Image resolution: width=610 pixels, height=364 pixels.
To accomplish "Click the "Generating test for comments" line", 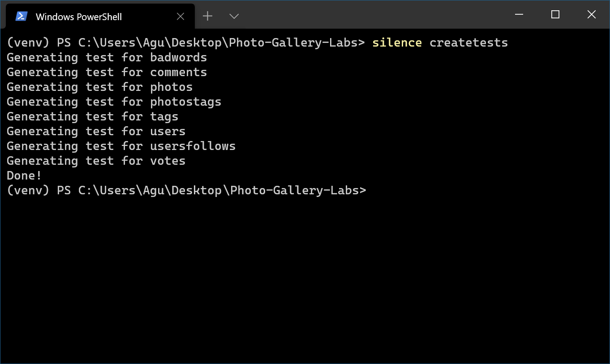I will point(107,72).
